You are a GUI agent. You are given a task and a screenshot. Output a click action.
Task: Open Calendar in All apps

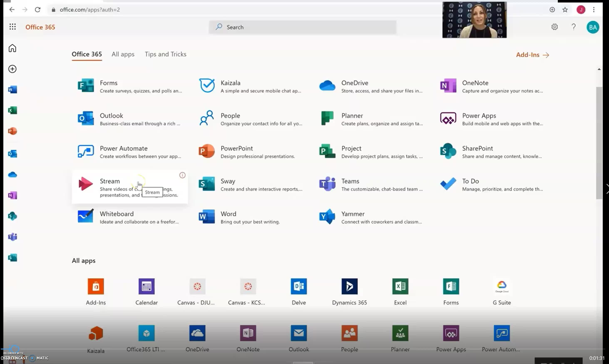(x=147, y=292)
